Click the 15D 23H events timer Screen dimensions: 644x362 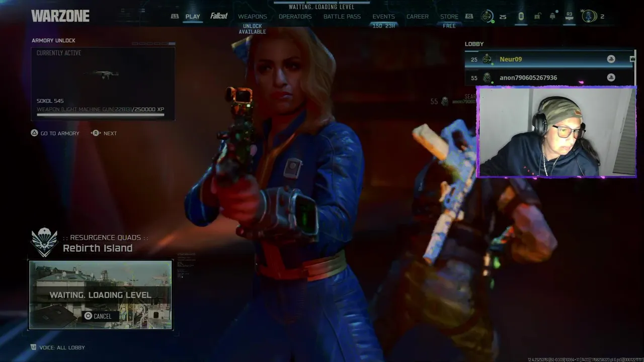tap(383, 26)
